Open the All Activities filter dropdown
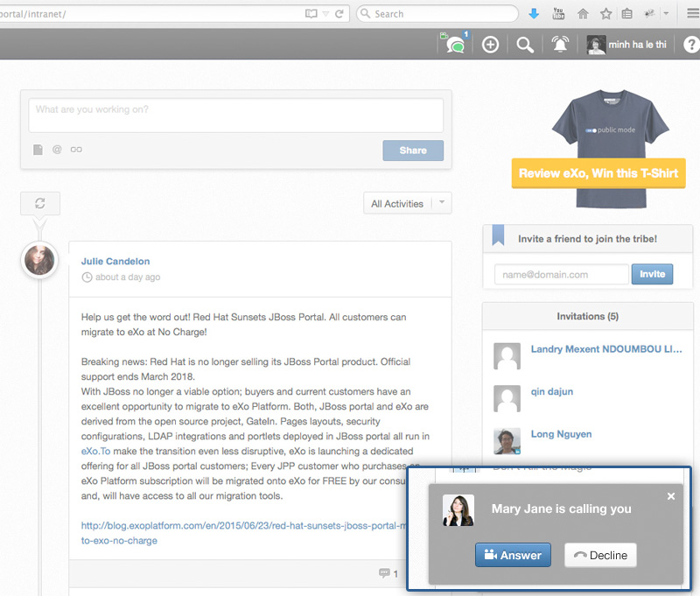 [408, 204]
